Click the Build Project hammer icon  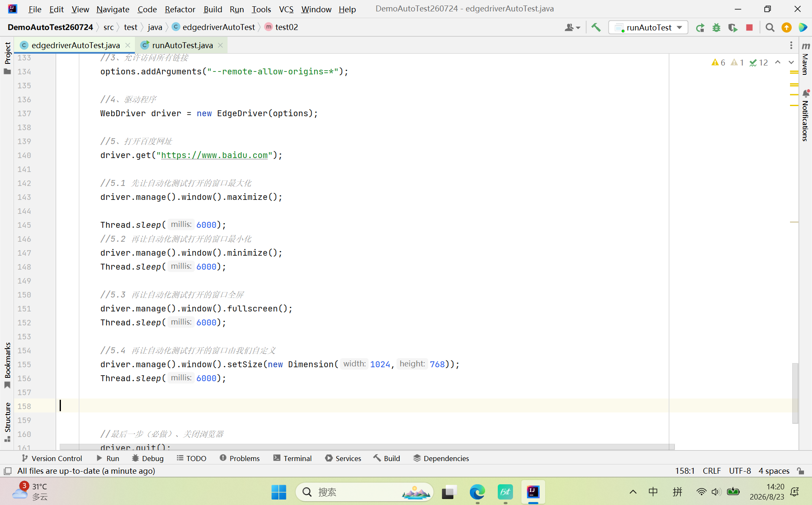(596, 27)
